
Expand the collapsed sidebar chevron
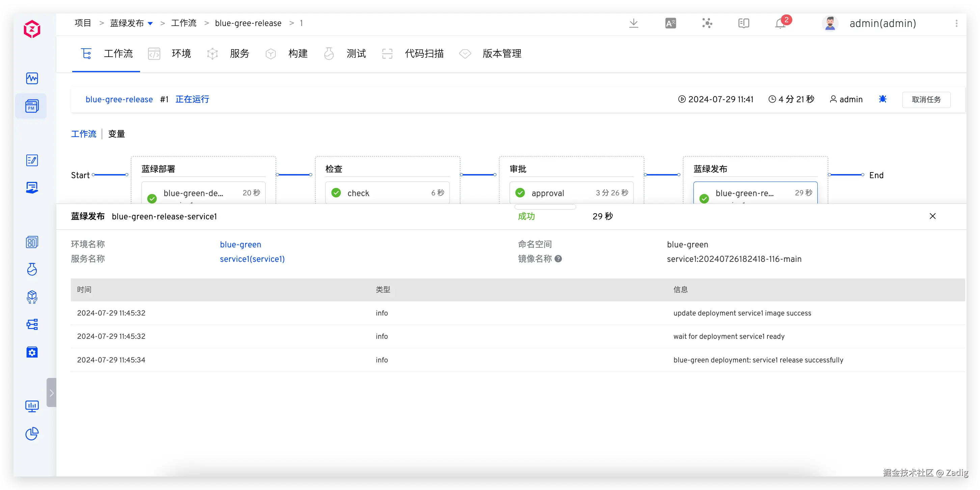point(52,392)
